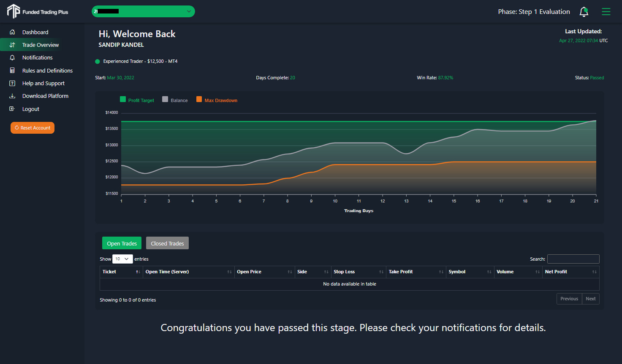Open Help and Support page
This screenshot has width=622, height=364.
tap(43, 83)
